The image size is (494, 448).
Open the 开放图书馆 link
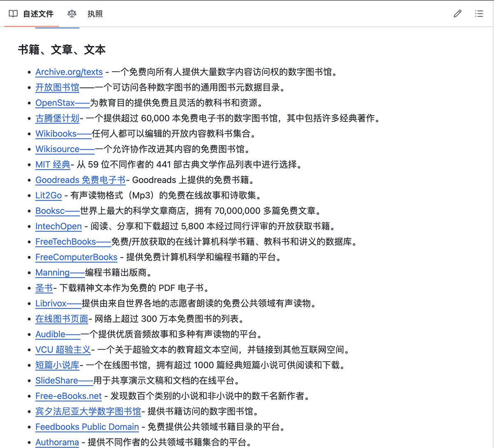tap(57, 87)
